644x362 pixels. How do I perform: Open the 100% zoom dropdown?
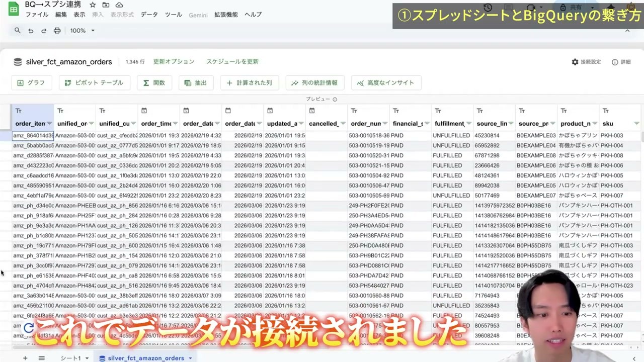82,31
